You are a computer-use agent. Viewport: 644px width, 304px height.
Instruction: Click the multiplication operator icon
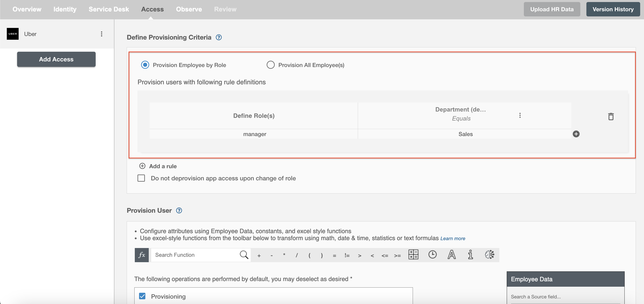tap(284, 255)
